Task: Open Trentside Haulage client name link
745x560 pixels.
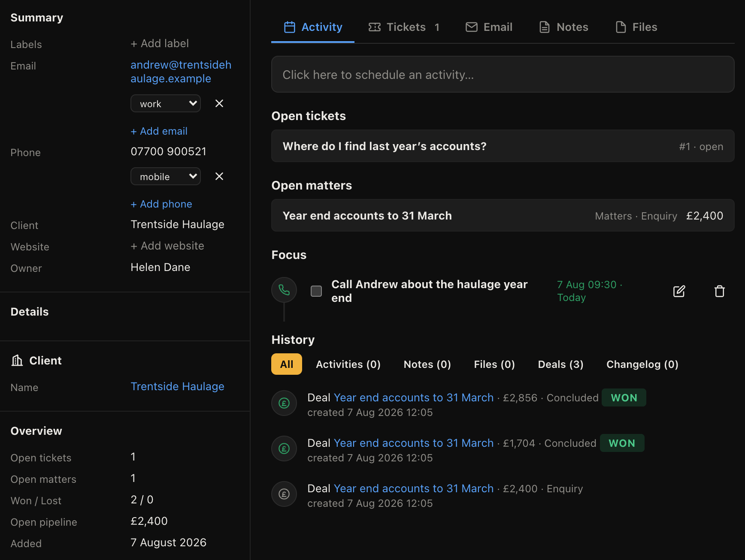Action: tap(178, 386)
